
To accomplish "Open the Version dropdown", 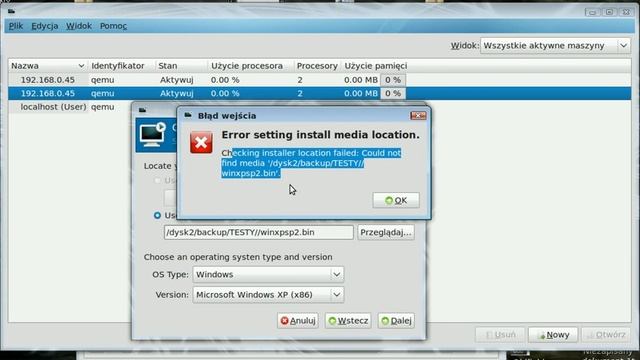I will [x=268, y=294].
